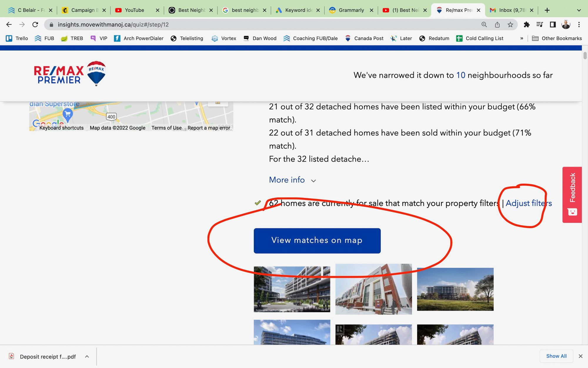The width and height of the screenshot is (588, 368).
Task: Click the RE/MAX Premier logo
Action: pyautogui.click(x=70, y=74)
